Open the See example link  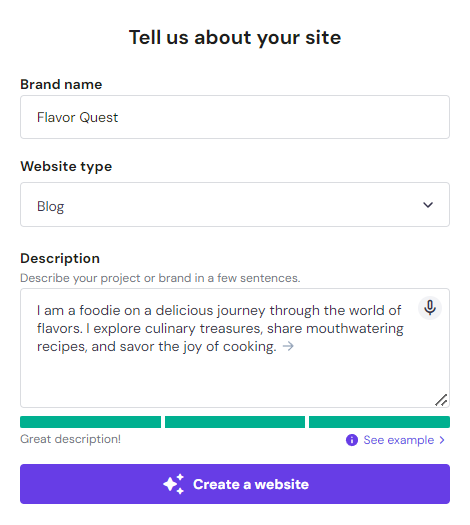398,440
